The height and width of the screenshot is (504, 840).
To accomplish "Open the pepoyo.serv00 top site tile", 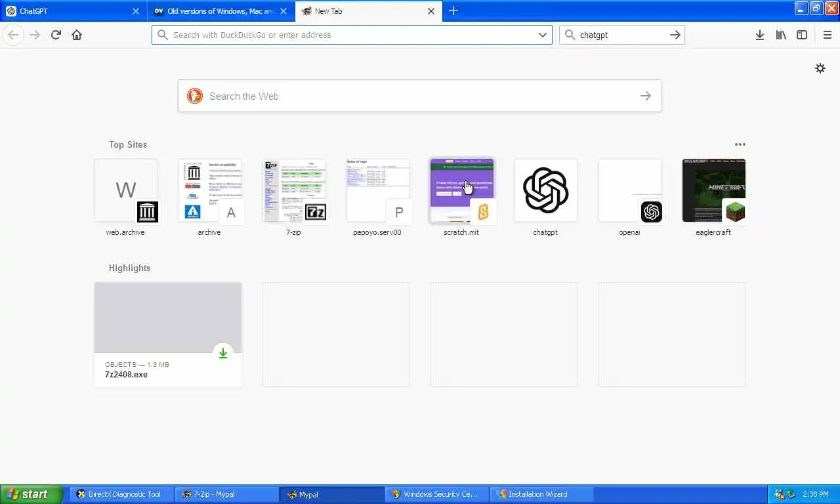I will click(378, 190).
